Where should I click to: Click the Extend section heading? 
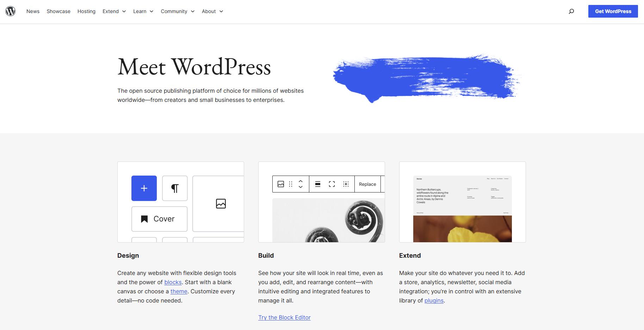point(410,256)
